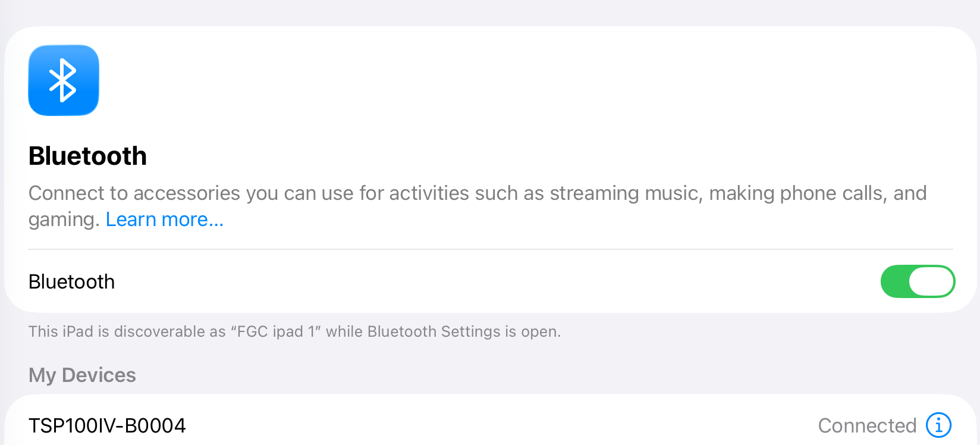Open the Learn more link
Screen dimensions: 980x445
[x=165, y=220]
